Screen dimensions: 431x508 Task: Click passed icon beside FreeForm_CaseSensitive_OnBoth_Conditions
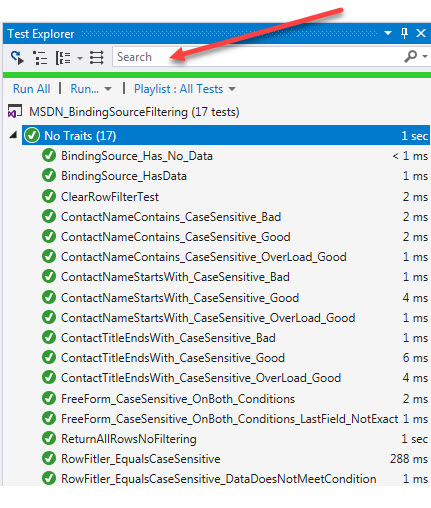click(49, 398)
